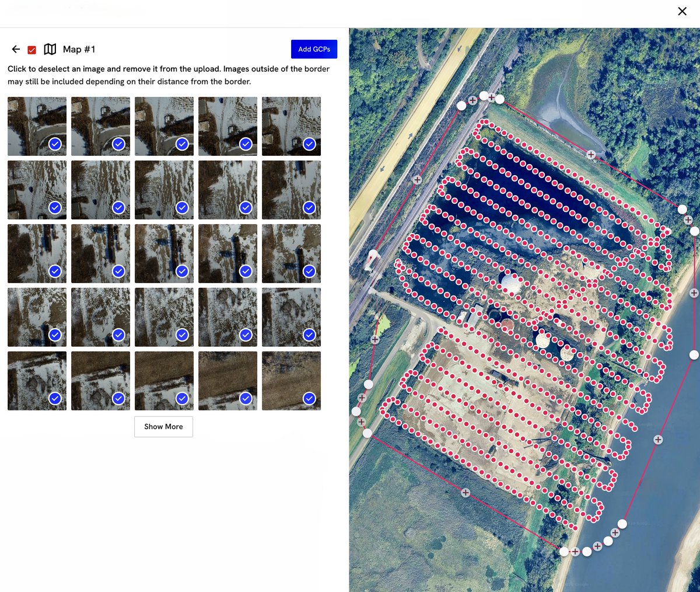Deselect the first image in the top row
Viewport: 700px width, 592px height.
coord(37,126)
